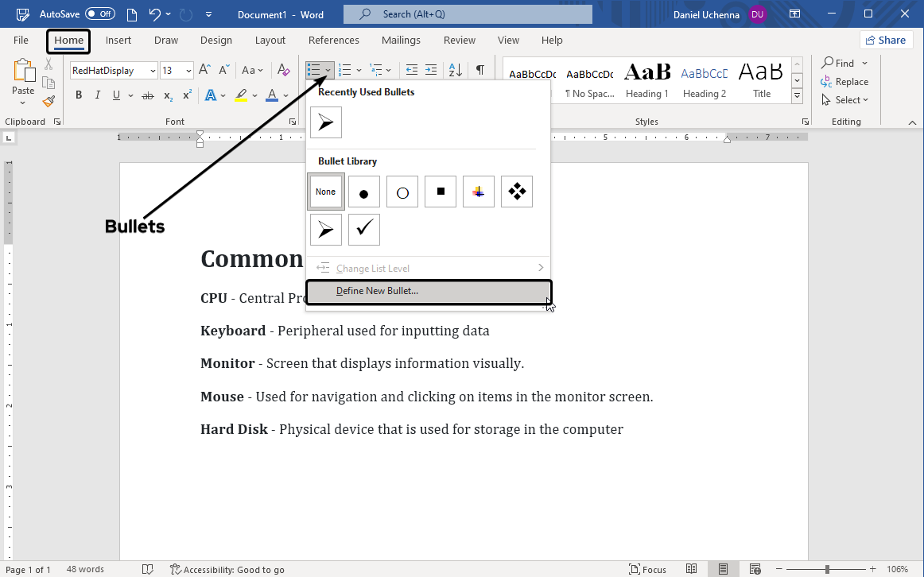The width and height of the screenshot is (924, 577).
Task: Click the Undo arrow in title bar
Action: (x=155, y=14)
